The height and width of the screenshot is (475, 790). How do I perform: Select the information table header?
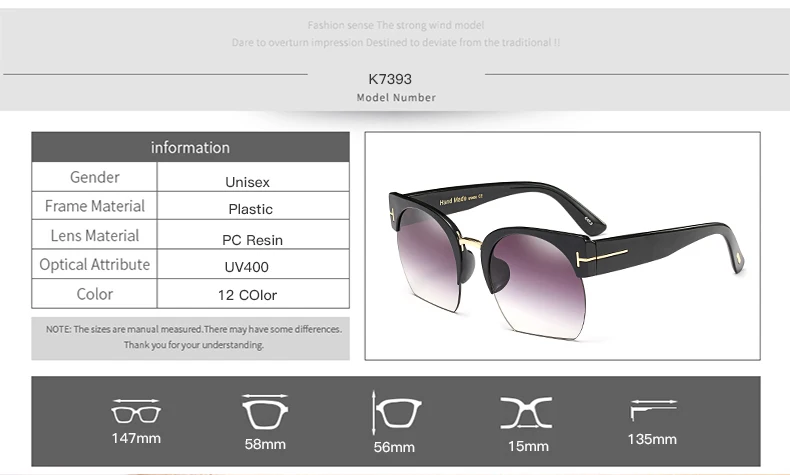[x=190, y=147]
